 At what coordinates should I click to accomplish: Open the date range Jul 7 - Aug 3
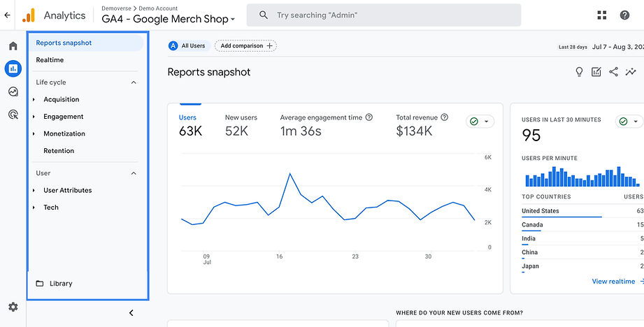617,47
